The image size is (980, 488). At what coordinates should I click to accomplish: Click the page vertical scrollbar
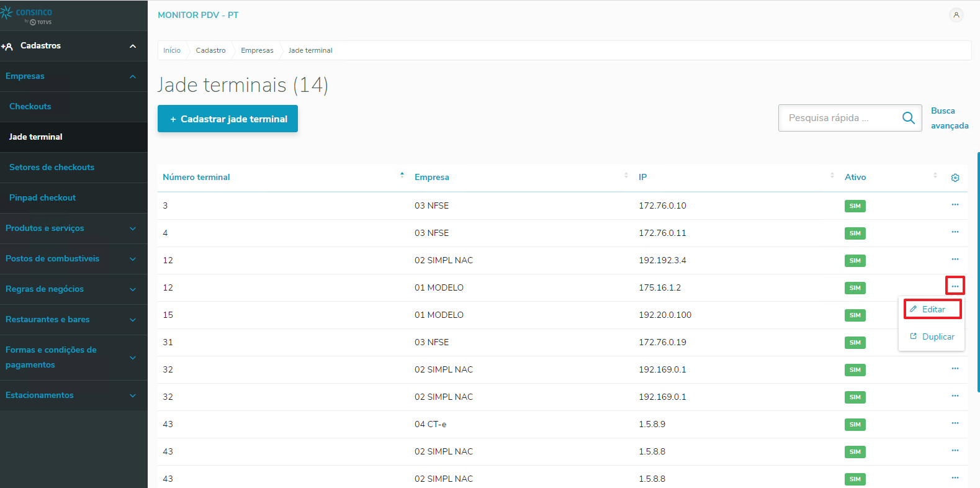[x=978, y=272]
